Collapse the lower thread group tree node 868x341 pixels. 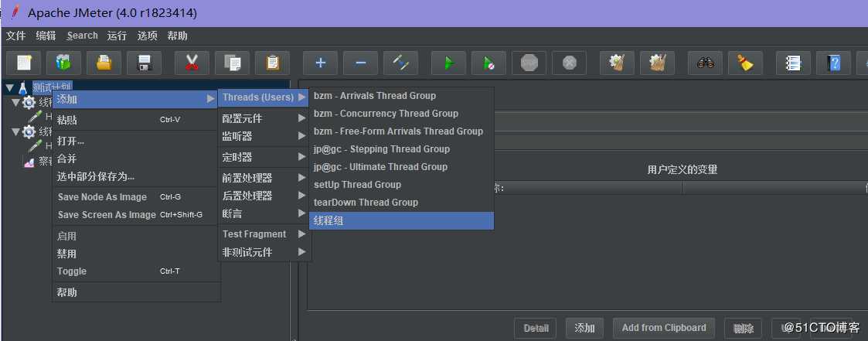click(15, 131)
